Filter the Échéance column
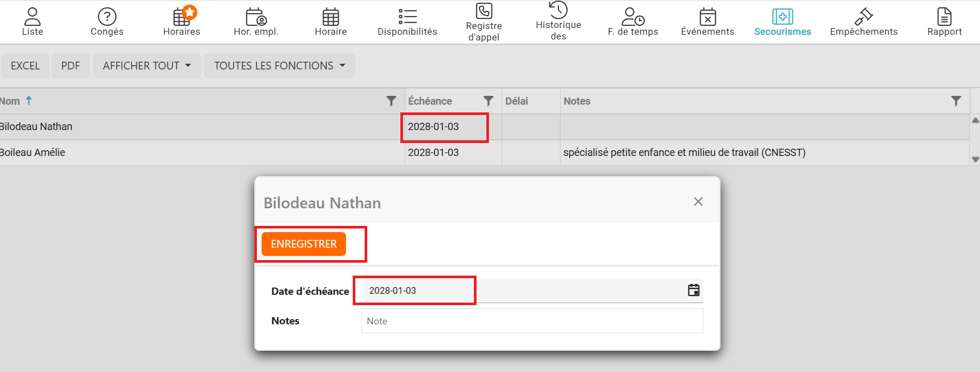The height and width of the screenshot is (372, 980). [488, 101]
